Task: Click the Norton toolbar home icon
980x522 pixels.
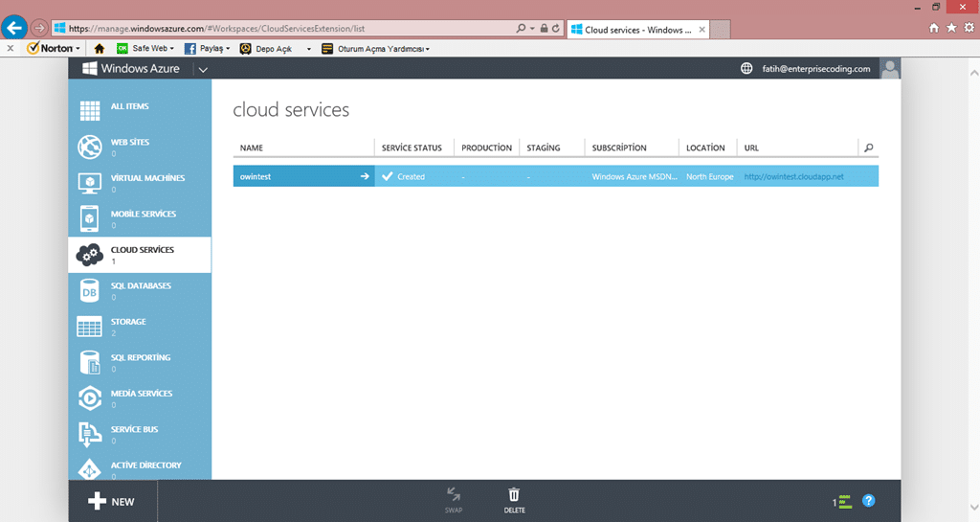Action: coord(99,48)
